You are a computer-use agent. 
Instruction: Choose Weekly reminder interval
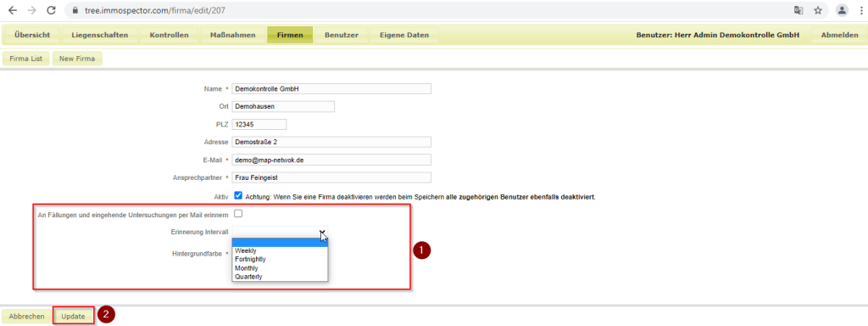point(280,250)
